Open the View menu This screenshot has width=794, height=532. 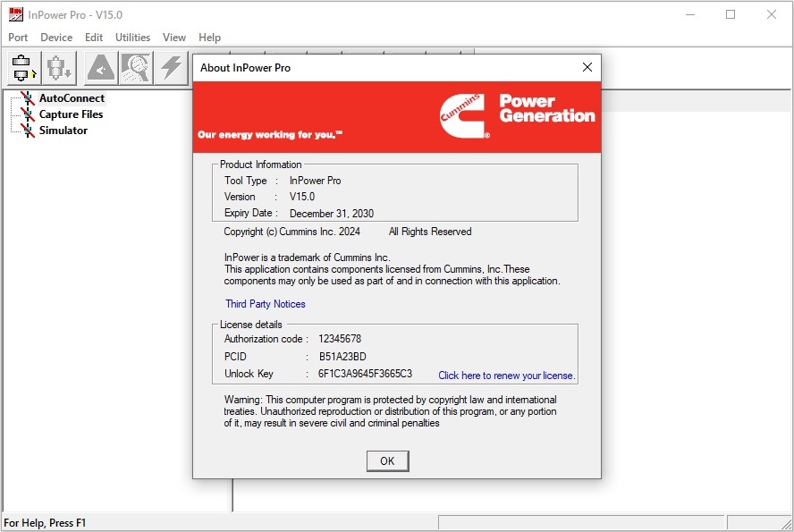pyautogui.click(x=174, y=38)
